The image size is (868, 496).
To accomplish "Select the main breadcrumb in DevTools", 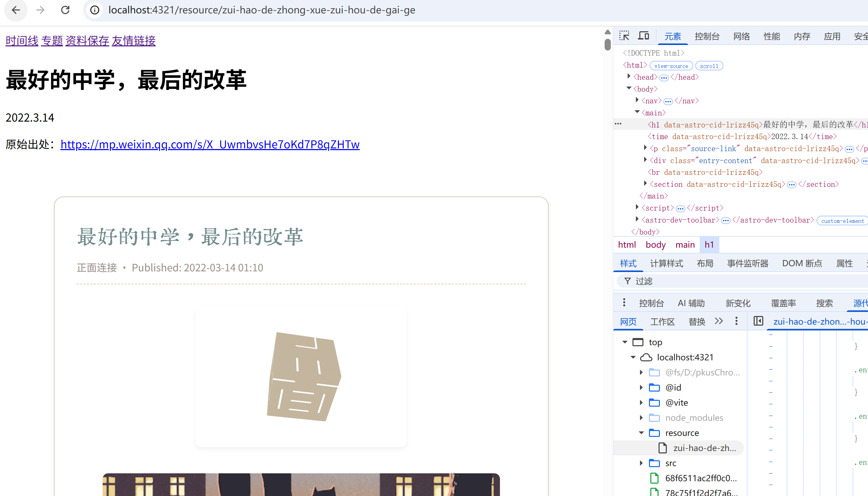I will point(685,245).
